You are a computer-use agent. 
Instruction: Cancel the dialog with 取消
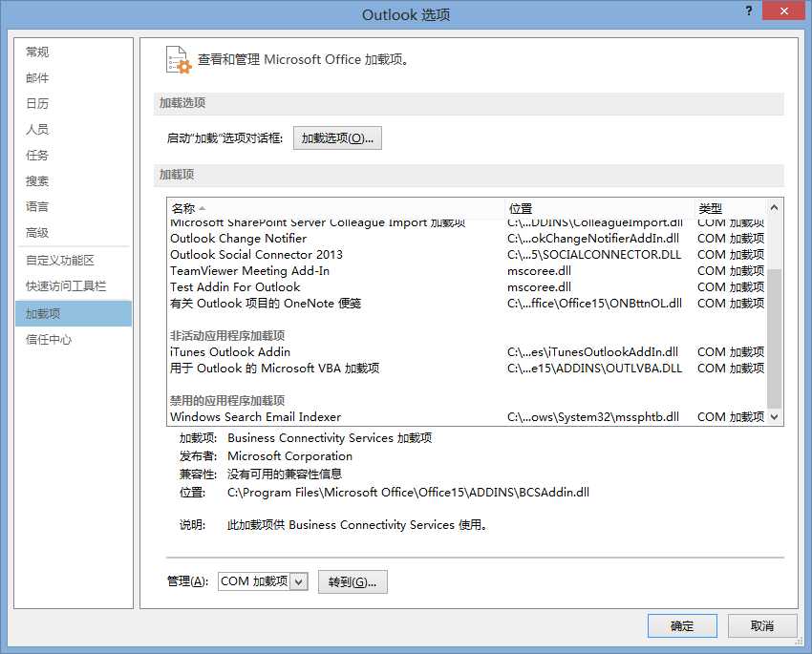tap(762, 626)
